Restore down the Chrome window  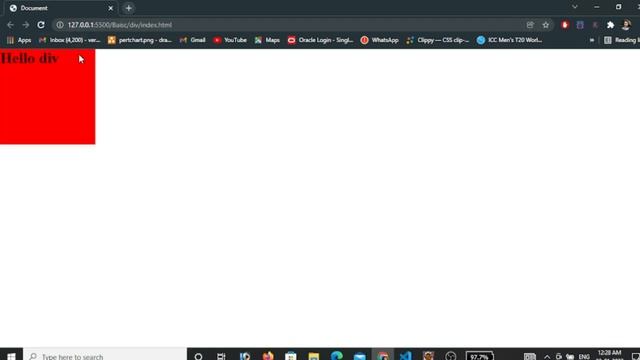[619, 7]
